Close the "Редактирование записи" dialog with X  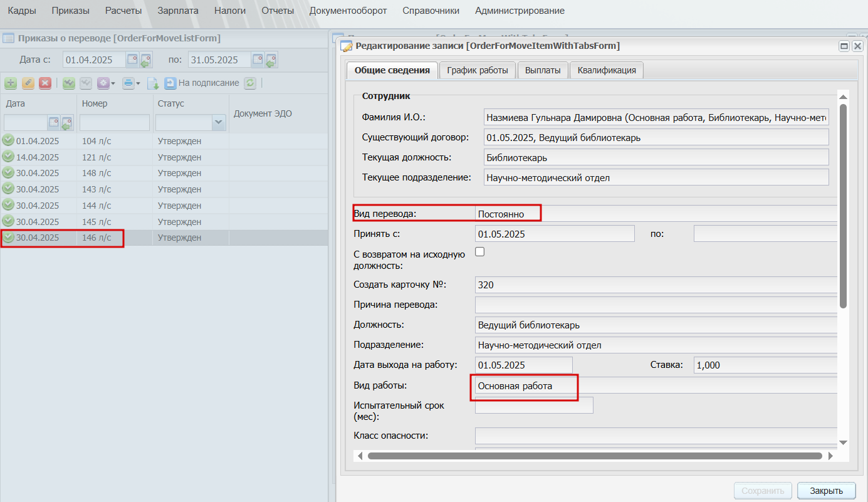click(x=857, y=46)
